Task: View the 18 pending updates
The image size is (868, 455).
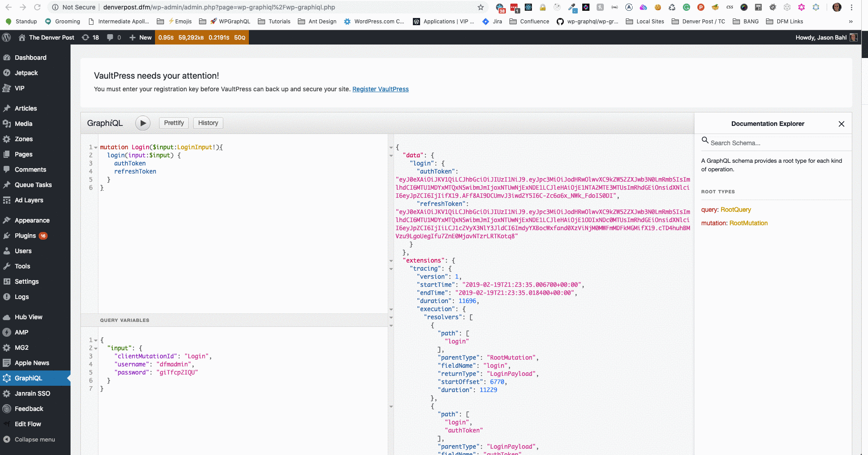Action: [90, 37]
